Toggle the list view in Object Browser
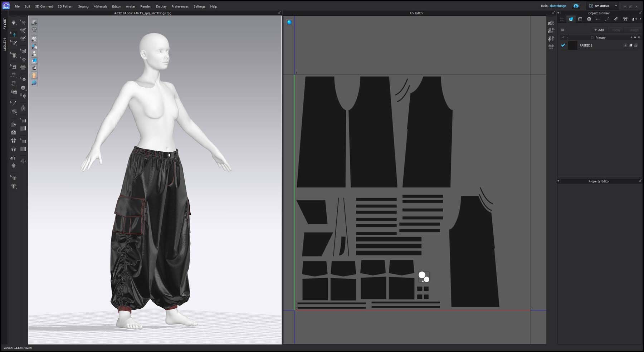Screen dimensions: 644x352 coord(562,19)
